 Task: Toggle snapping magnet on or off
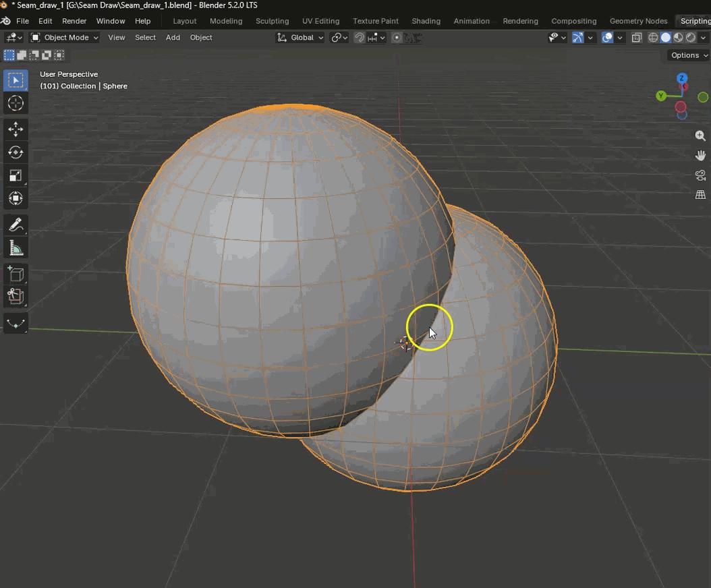click(359, 38)
